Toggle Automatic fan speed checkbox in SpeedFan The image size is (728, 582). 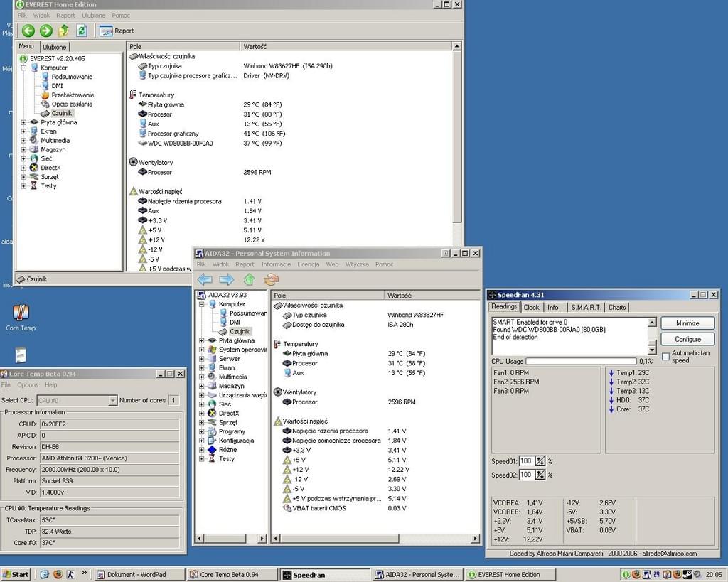pos(665,357)
